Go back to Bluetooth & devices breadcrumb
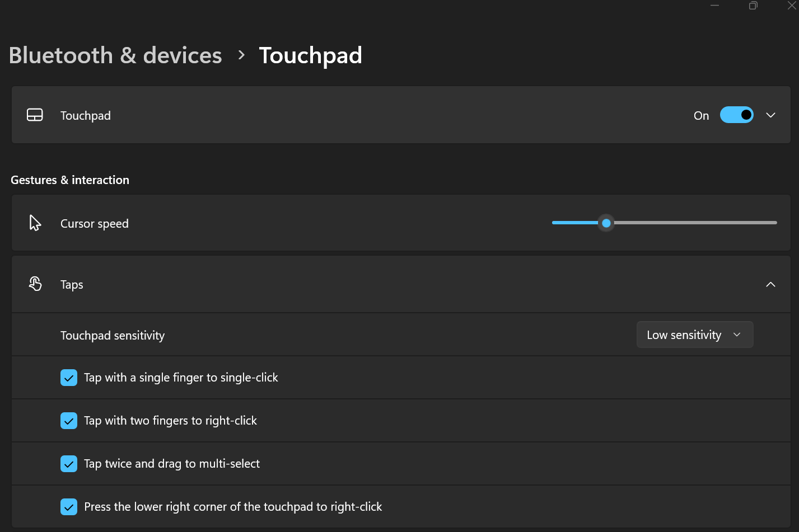This screenshot has height=532, width=799. [x=115, y=55]
